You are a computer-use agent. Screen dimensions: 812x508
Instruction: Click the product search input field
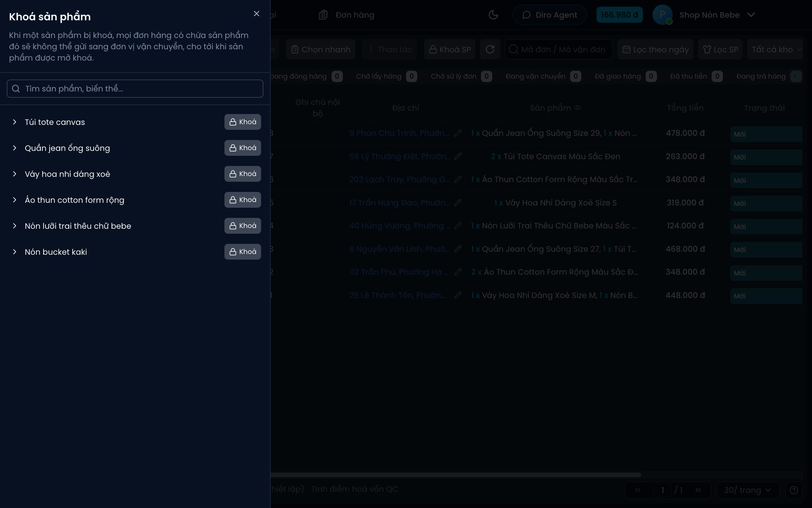tap(135, 88)
